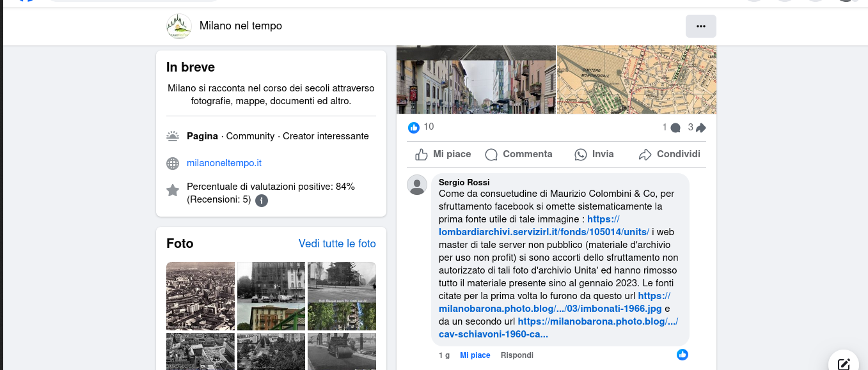The width and height of the screenshot is (868, 370).
Task: Open Sergio Rossi's profile avatar
Action: [417, 185]
